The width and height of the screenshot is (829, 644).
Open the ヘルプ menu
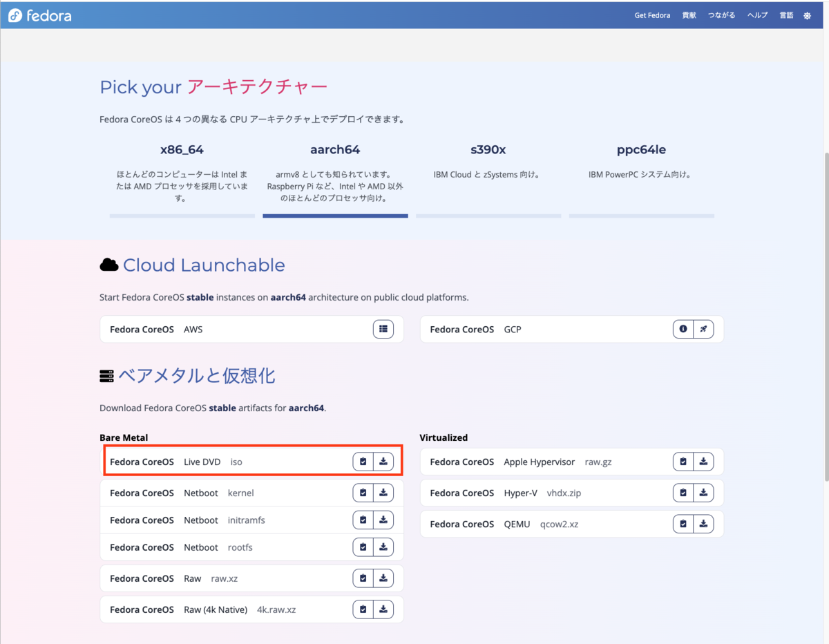point(757,15)
